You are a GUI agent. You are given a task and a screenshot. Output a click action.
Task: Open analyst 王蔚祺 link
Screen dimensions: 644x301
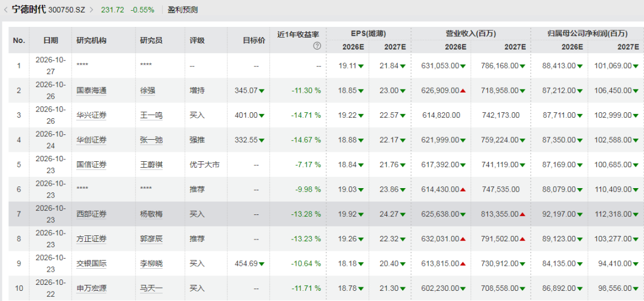pos(151,164)
